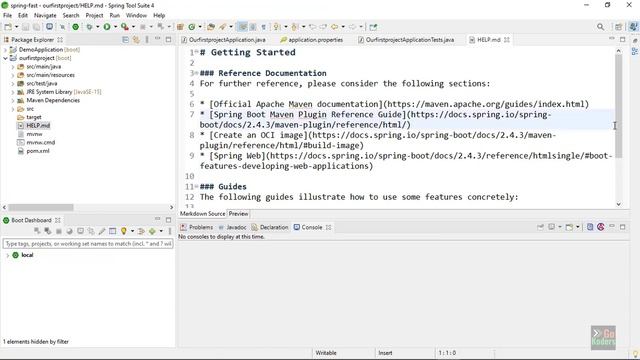Maximize the Boot Dashboard view
The width and height of the screenshot is (640, 360).
pyautogui.click(x=169, y=220)
